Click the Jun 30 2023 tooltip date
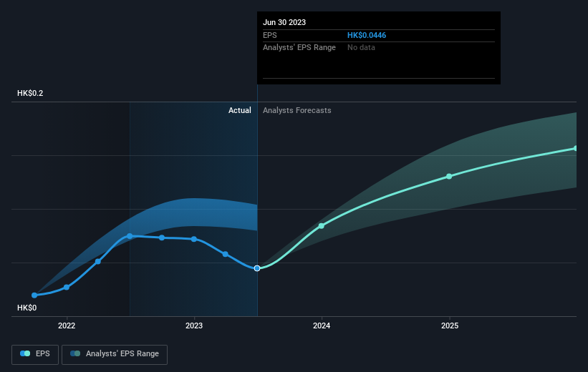The height and width of the screenshot is (372, 588). click(x=284, y=22)
